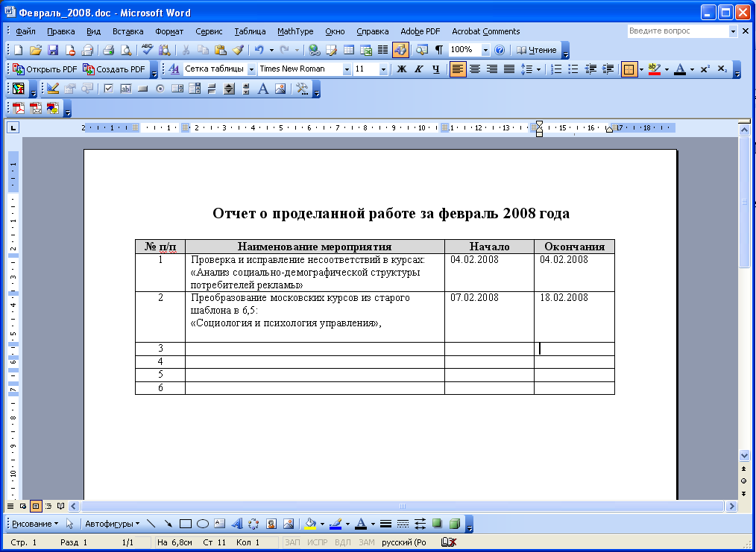
Task: Open Рисование drawing menu
Action: tap(35, 524)
